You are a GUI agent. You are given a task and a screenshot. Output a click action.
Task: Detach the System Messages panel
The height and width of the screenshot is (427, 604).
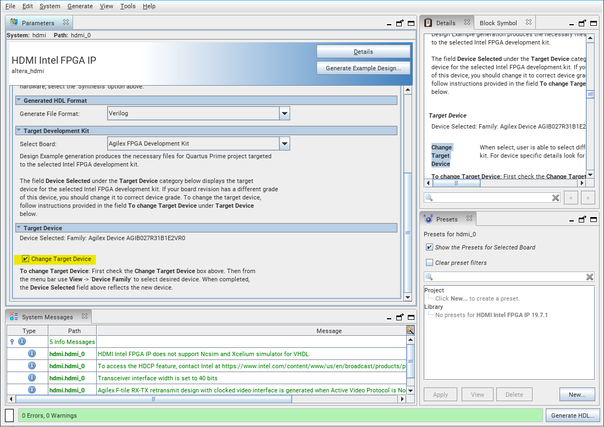click(400, 317)
